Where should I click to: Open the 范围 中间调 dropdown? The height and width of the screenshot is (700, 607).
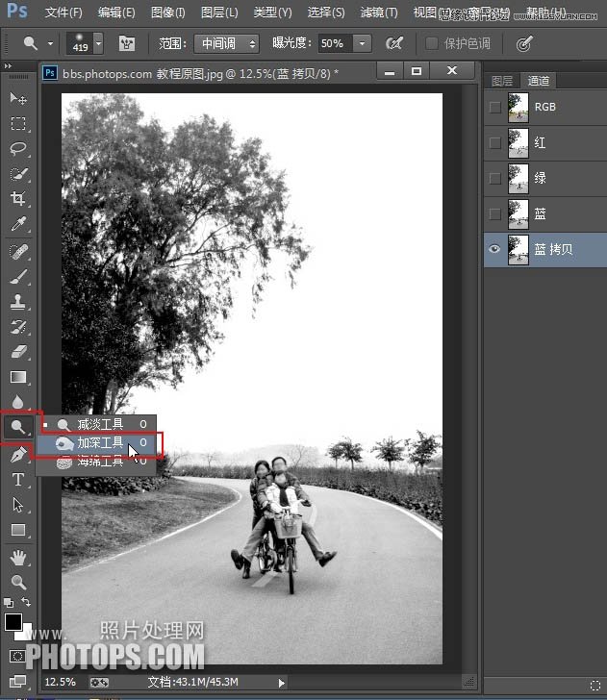click(226, 43)
